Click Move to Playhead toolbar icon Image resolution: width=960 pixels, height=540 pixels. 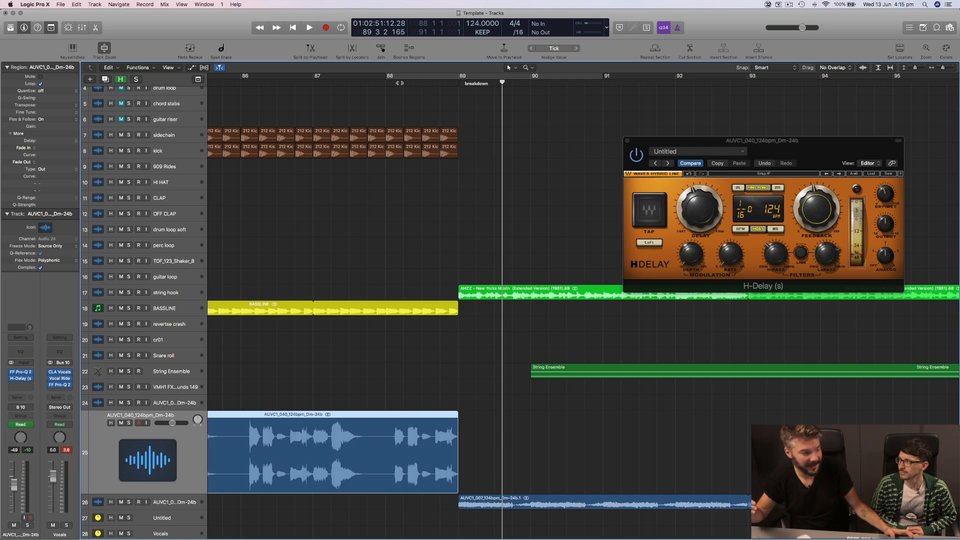point(503,48)
